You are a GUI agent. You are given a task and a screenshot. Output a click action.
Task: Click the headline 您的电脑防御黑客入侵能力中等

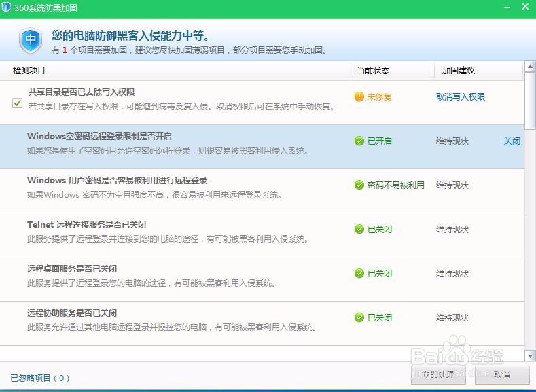[130, 35]
